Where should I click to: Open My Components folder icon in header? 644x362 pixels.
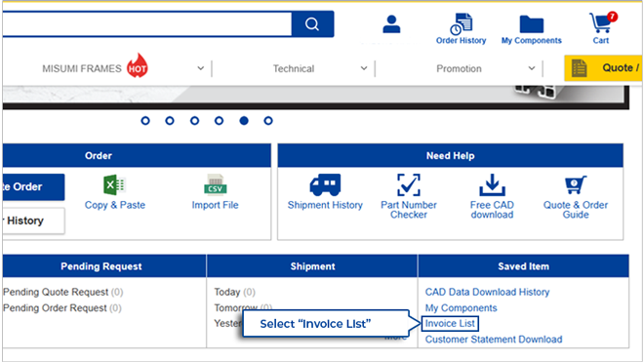(x=532, y=23)
